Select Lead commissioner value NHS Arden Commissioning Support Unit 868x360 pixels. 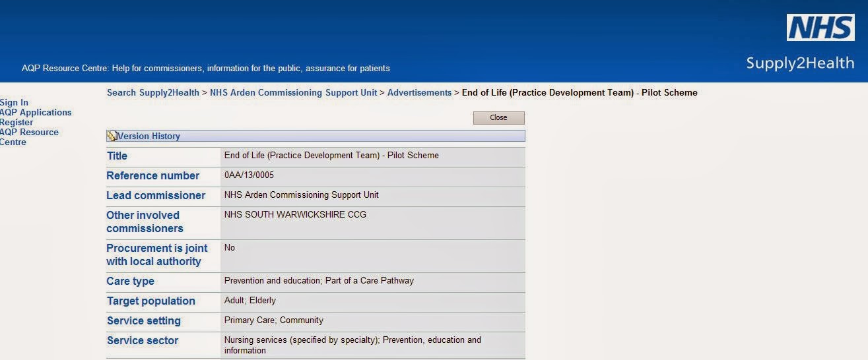coord(302,195)
